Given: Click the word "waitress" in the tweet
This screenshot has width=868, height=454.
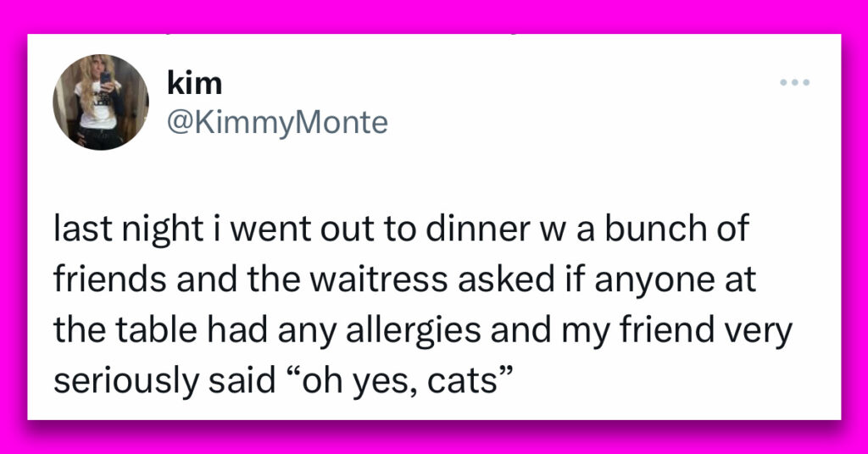Looking at the screenshot, I should (378, 279).
